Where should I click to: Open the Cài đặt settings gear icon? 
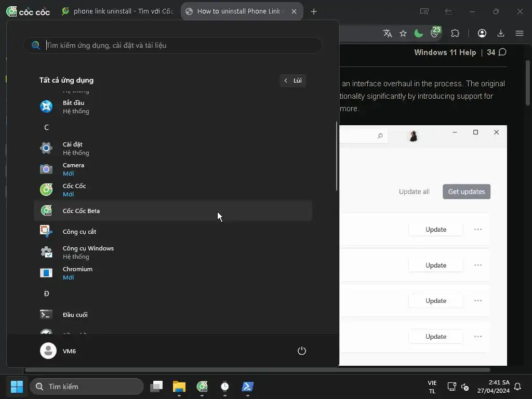point(46,148)
